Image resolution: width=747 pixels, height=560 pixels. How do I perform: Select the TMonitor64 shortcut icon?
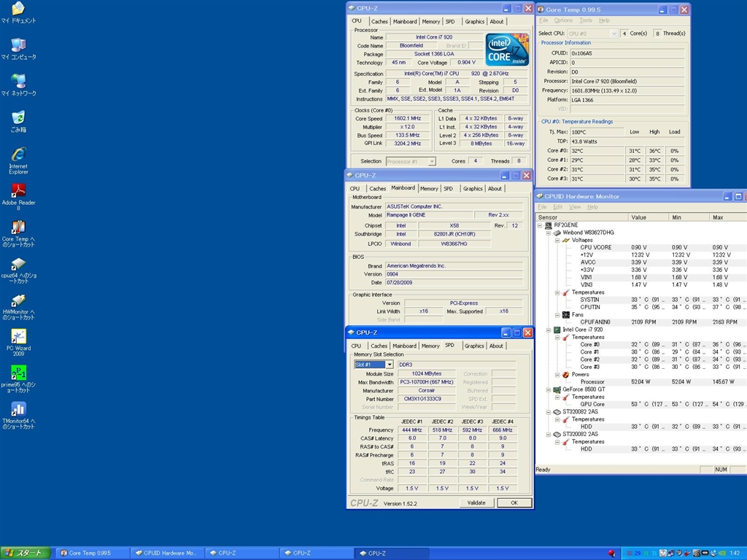pyautogui.click(x=18, y=409)
